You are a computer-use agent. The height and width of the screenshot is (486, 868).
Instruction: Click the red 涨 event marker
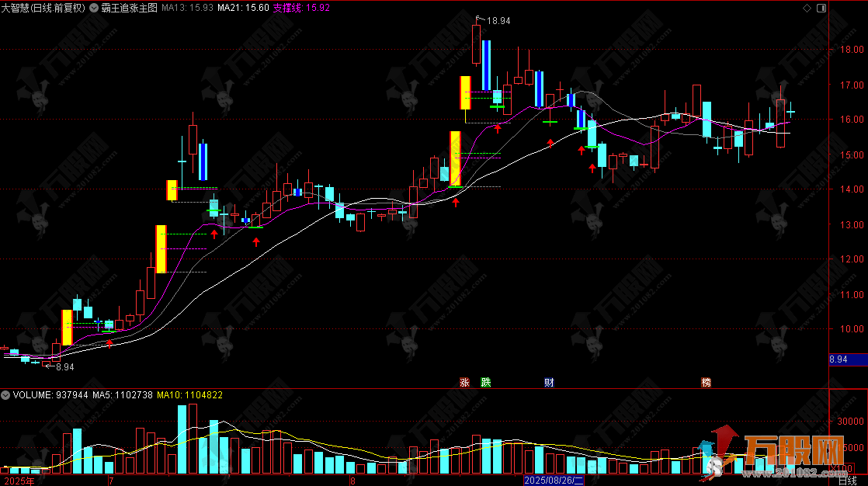point(465,382)
